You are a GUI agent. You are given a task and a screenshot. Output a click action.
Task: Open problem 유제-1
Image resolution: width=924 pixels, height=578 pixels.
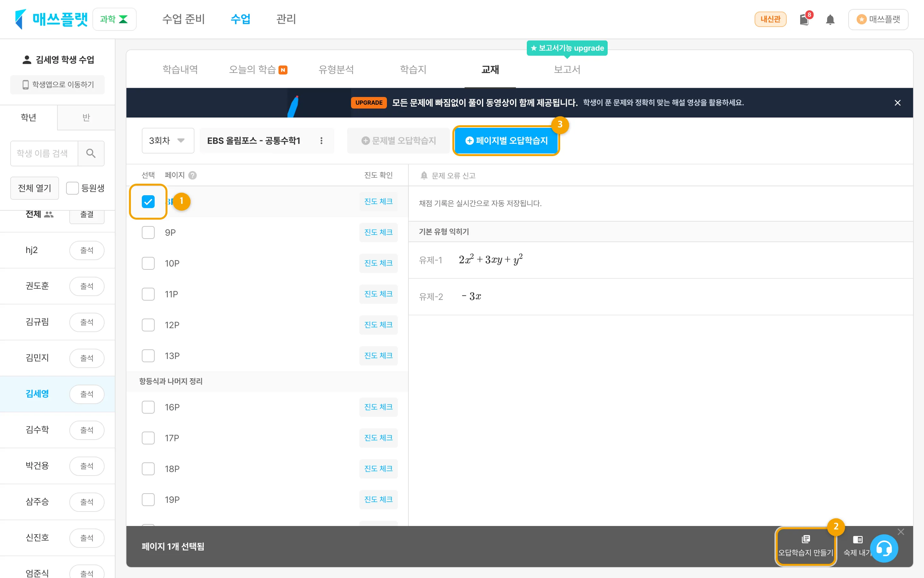pos(661,260)
